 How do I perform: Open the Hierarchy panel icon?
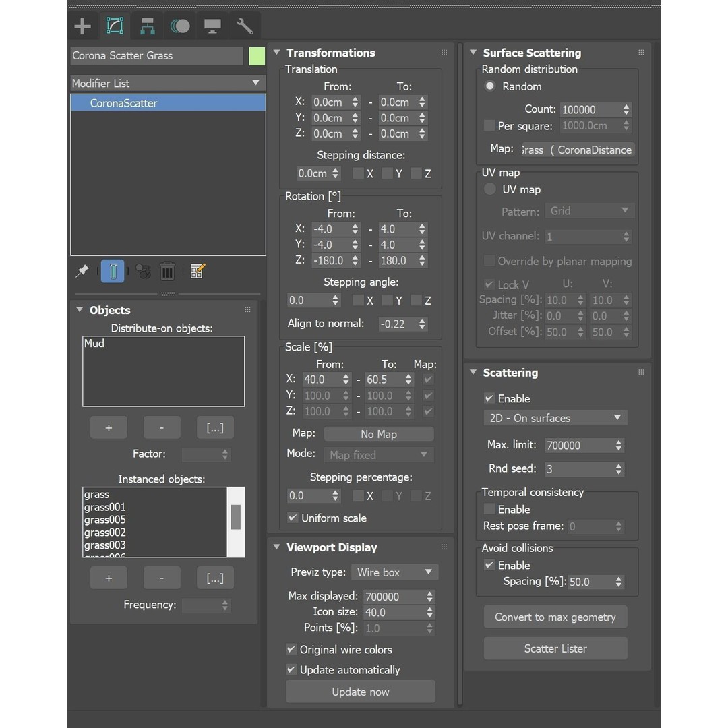[148, 26]
